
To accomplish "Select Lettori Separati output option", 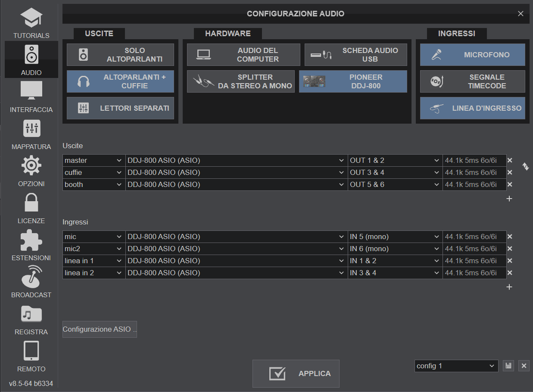I will (120, 108).
